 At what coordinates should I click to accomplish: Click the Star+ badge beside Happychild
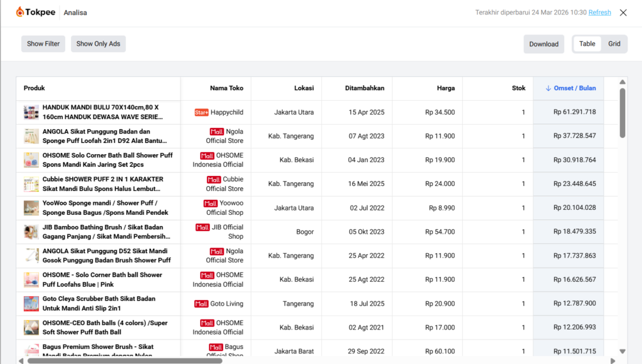point(201,113)
